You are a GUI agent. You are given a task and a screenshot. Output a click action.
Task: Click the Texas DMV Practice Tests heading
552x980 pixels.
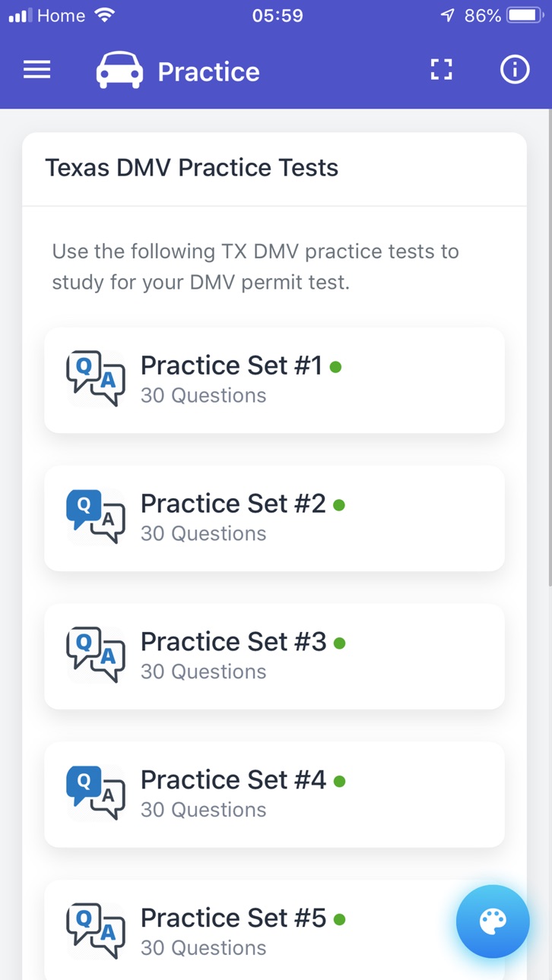(x=192, y=168)
